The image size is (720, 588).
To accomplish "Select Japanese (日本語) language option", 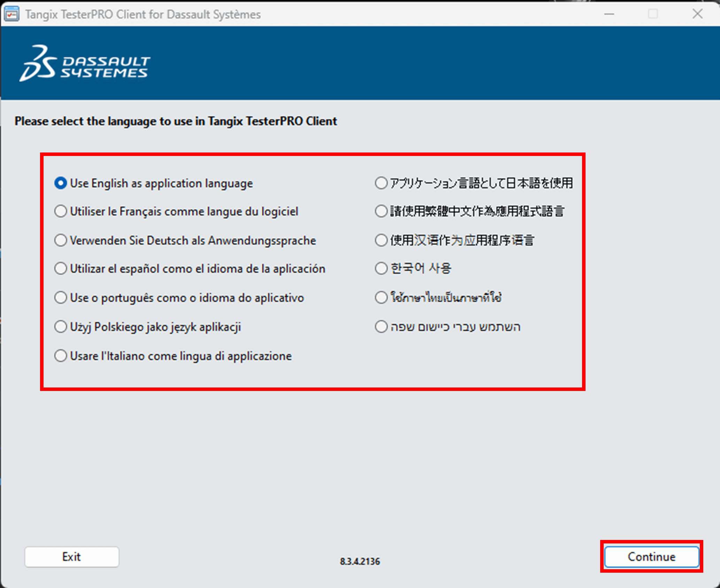I will (x=381, y=183).
